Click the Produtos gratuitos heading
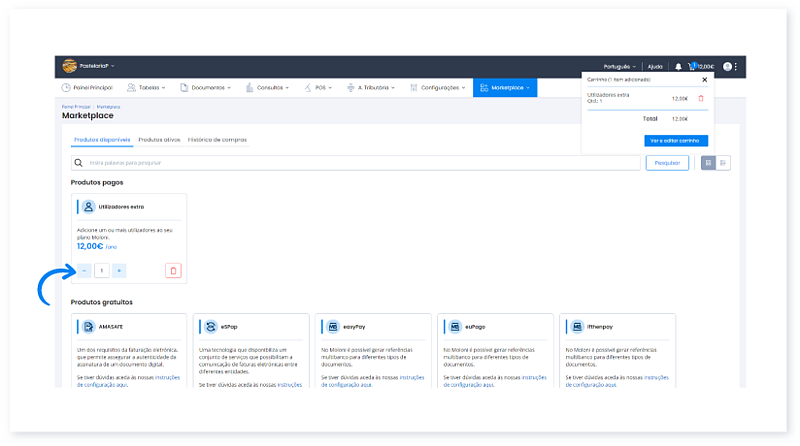800x446 pixels. [102, 302]
